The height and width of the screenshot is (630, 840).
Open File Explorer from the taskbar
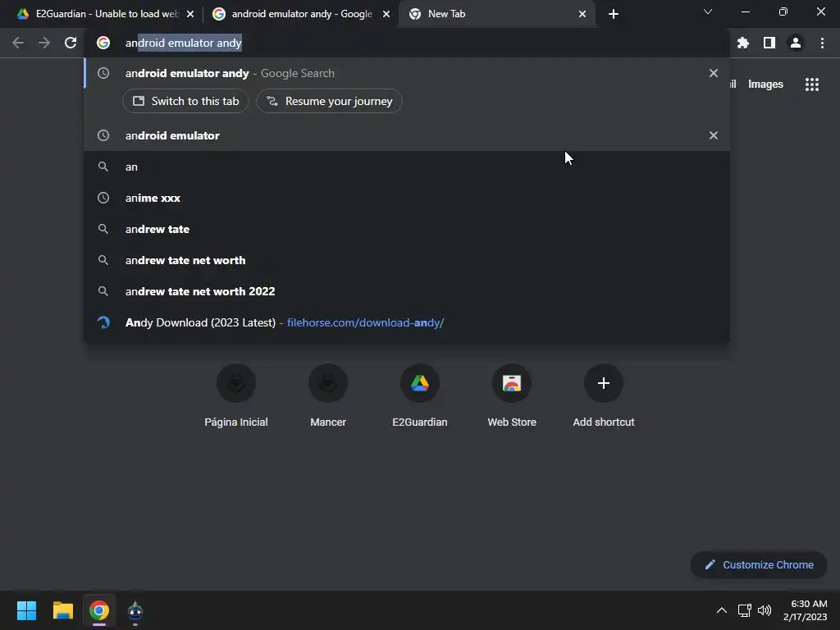pos(62,610)
